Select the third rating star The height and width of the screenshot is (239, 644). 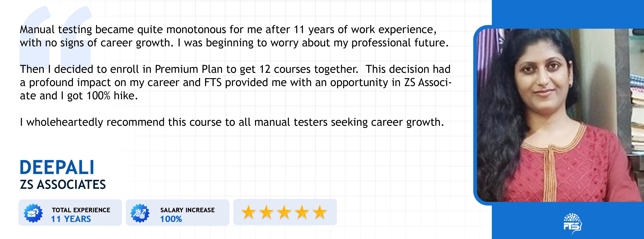[284, 212]
